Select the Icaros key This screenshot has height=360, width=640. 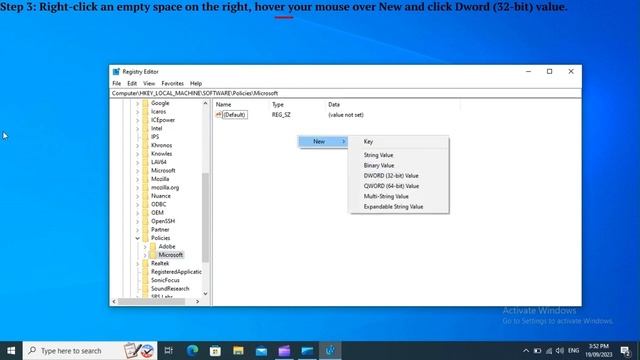[x=158, y=111]
